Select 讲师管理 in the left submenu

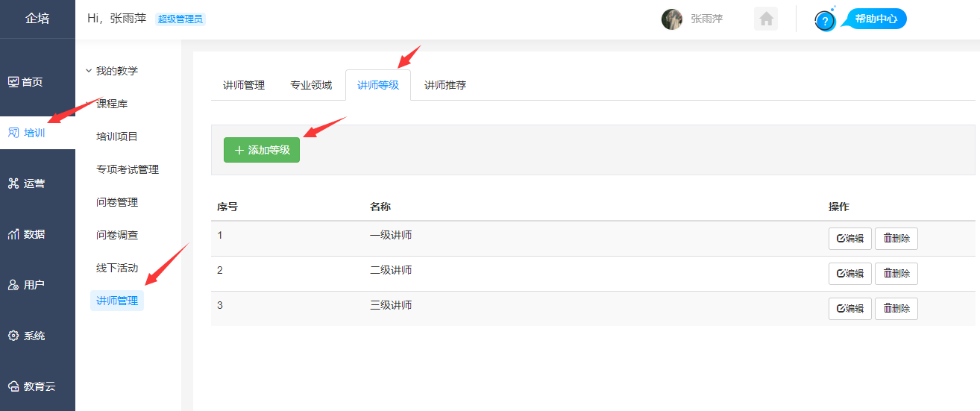pos(117,301)
